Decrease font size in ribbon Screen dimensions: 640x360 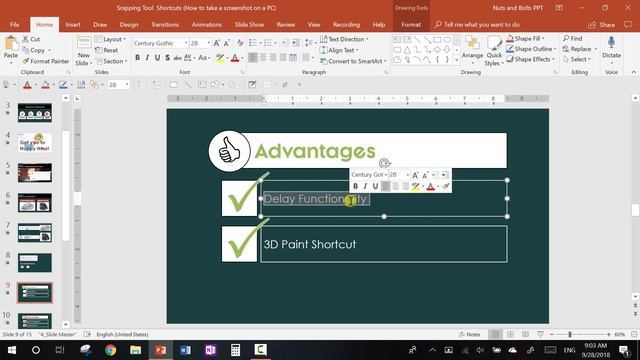tap(227, 43)
